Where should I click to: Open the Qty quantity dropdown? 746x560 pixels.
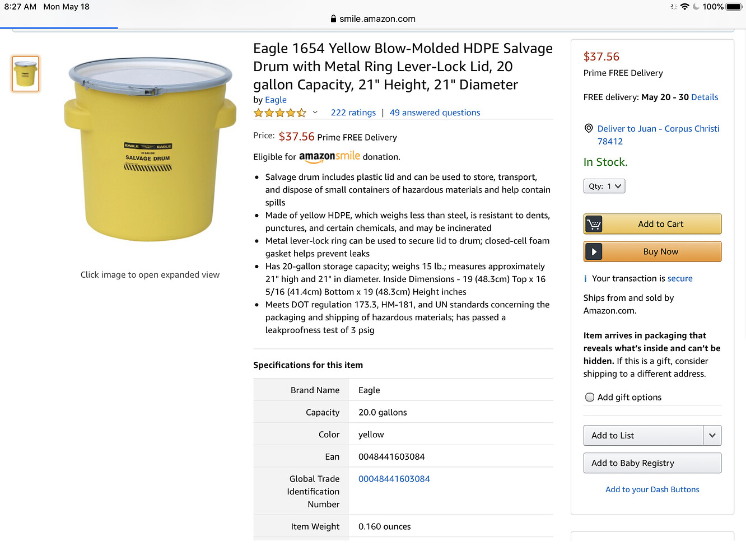(x=604, y=186)
